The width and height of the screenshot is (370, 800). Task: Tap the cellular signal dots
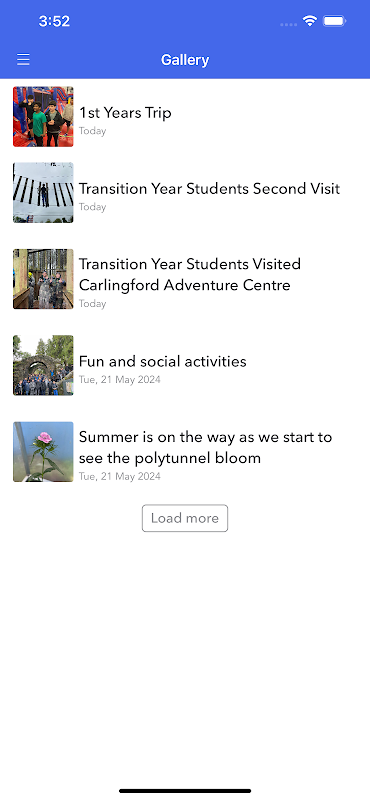(x=288, y=24)
